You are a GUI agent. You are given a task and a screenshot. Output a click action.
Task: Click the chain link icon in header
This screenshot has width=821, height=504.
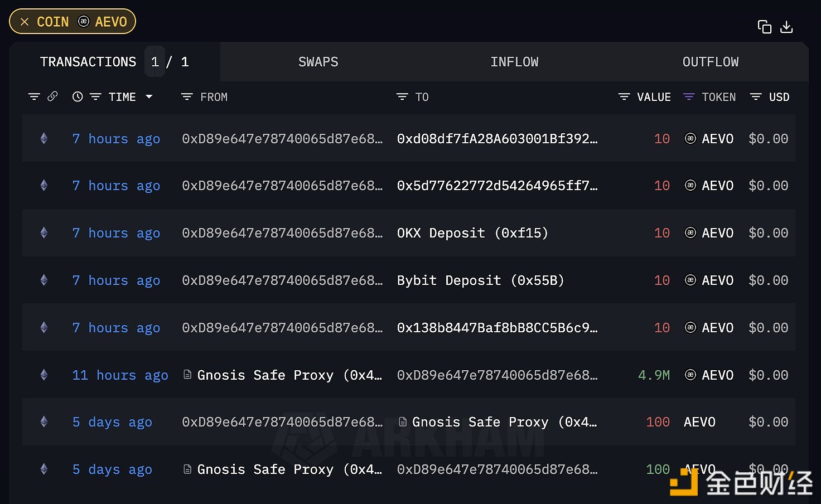click(x=52, y=96)
